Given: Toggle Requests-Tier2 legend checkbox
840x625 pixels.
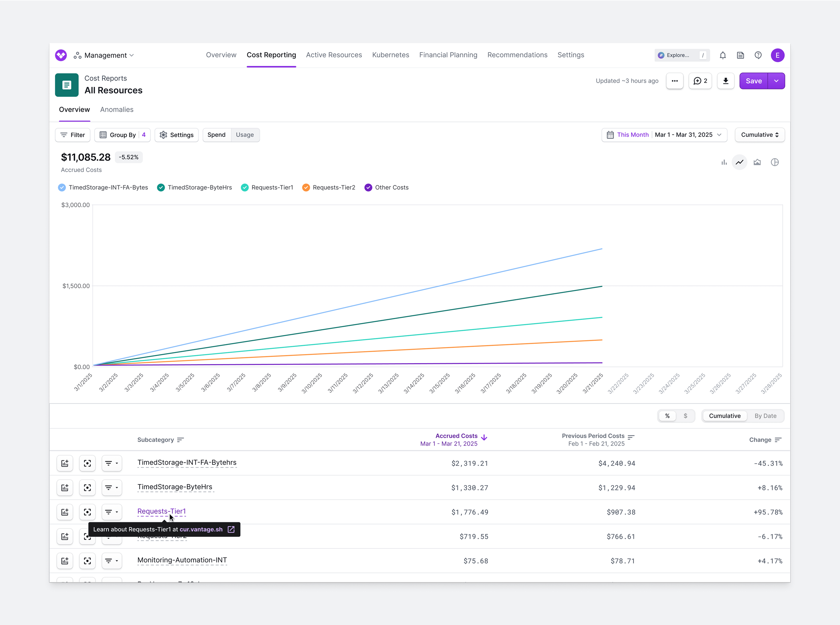Looking at the screenshot, I should pyautogui.click(x=306, y=188).
